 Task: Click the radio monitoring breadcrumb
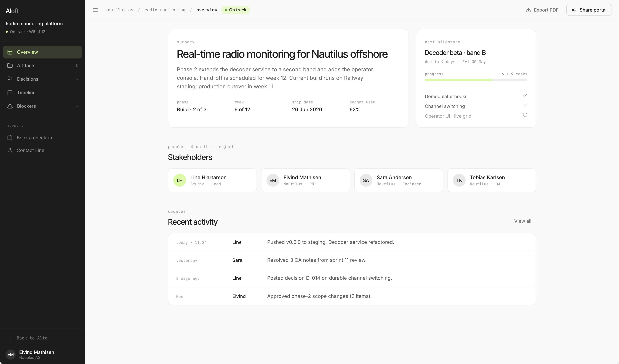(x=165, y=10)
